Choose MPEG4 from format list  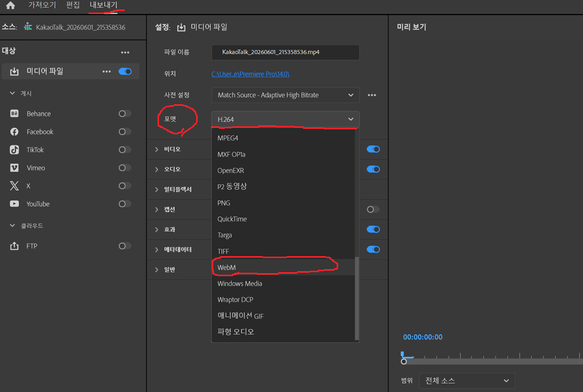point(283,138)
